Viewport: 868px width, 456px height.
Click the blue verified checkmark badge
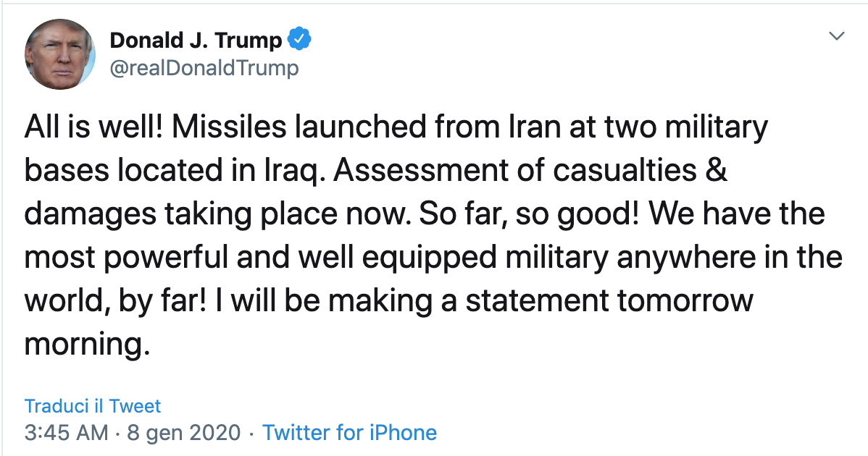300,39
